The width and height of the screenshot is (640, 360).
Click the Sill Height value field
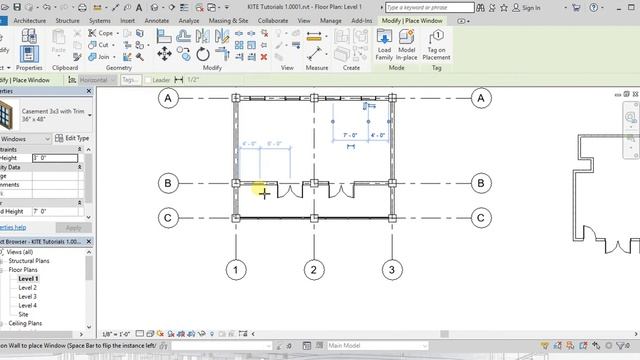[x=55, y=158]
